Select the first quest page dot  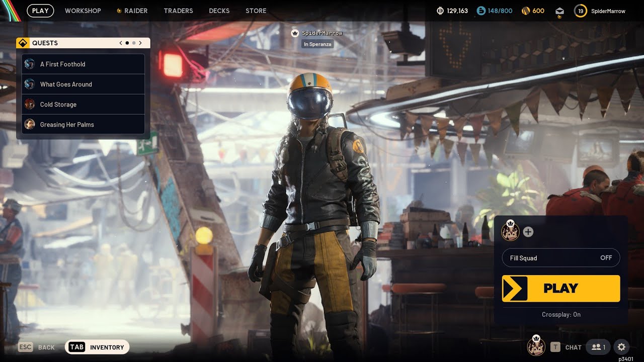pyautogui.click(x=127, y=43)
